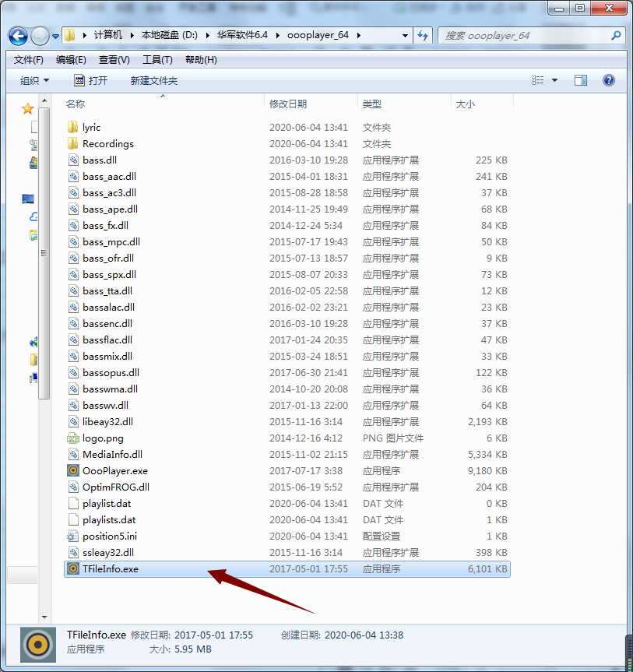Click 华军软件6.4 breadcrumb
Image resolution: width=633 pixels, height=672 pixels.
[242, 35]
